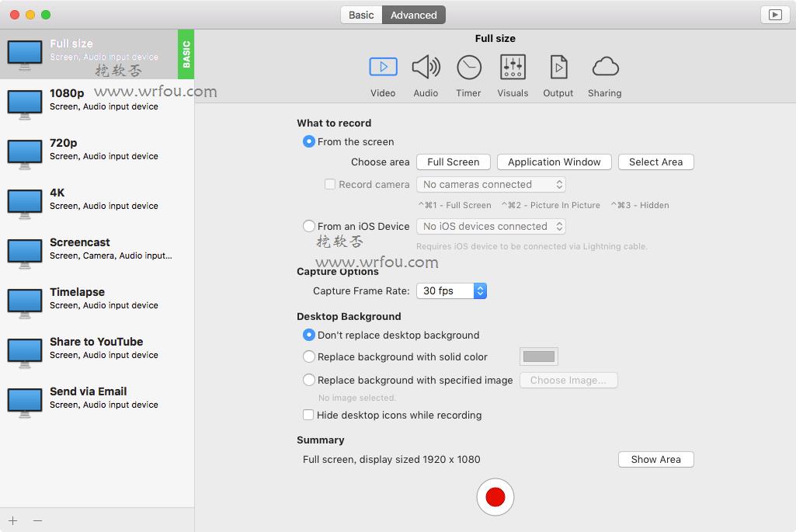Open the No cameras connected dropdown
This screenshot has width=796, height=532.
[x=491, y=185]
